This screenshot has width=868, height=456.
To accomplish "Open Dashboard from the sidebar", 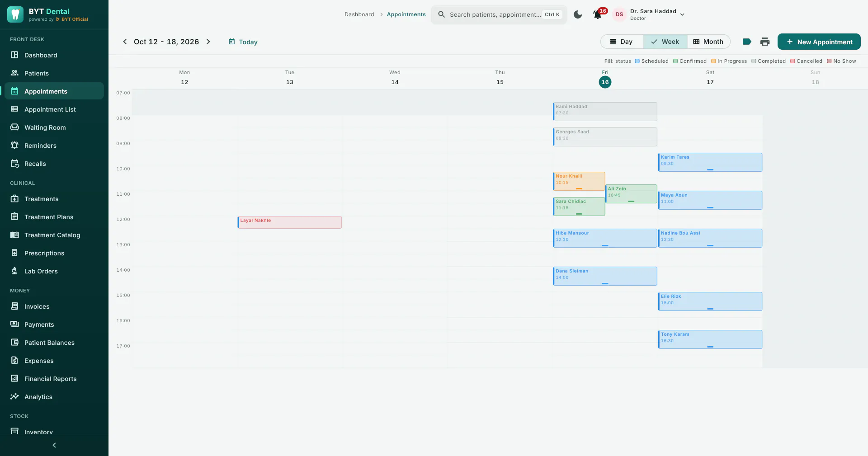I will point(54,55).
